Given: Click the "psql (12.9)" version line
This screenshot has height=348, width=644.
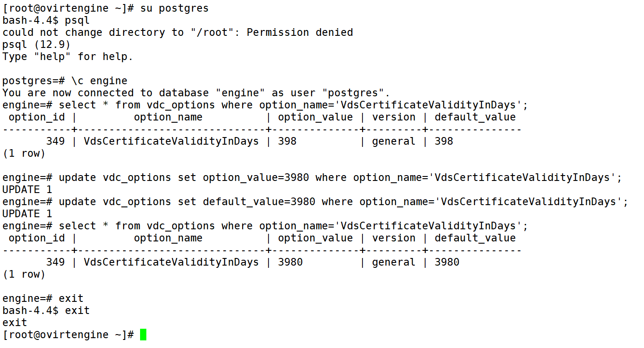Looking at the screenshot, I should click(x=36, y=44).
